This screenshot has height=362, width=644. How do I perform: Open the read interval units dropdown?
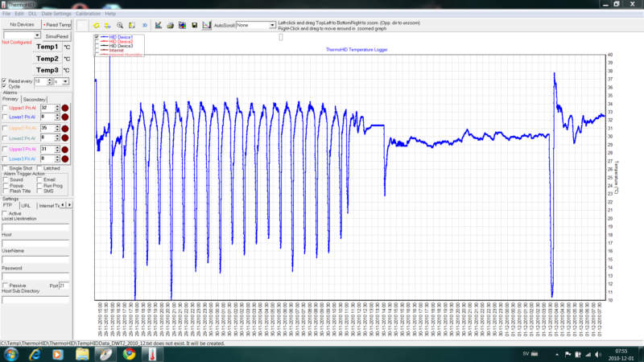(x=65, y=81)
